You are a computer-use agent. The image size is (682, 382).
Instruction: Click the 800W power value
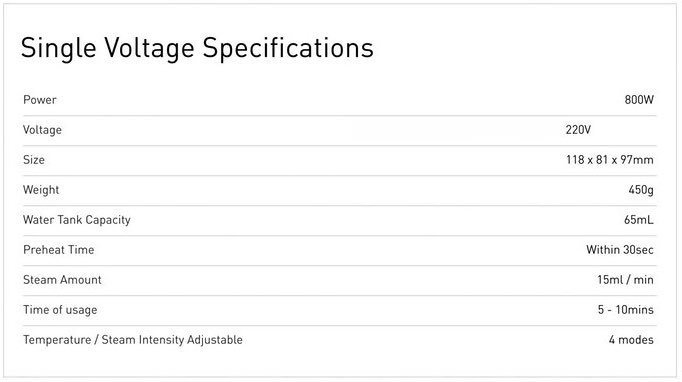click(x=639, y=100)
